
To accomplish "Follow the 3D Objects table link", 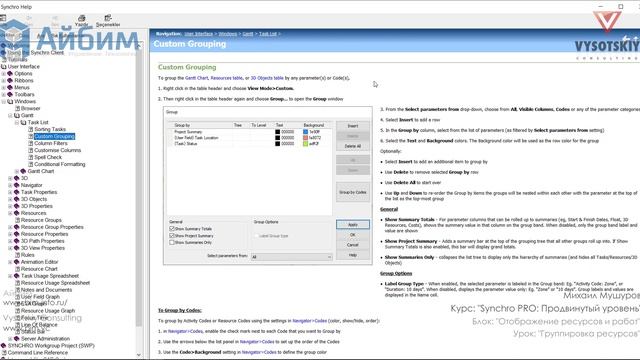I will pyautogui.click(x=267, y=78).
